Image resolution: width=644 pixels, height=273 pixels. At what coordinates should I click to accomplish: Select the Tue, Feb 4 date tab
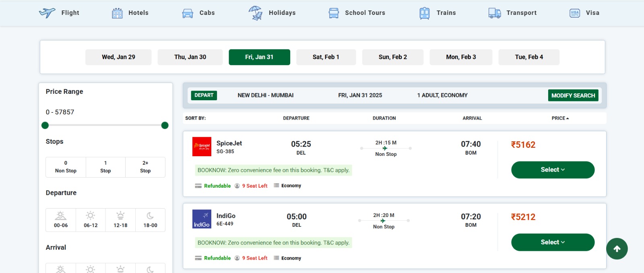click(529, 57)
